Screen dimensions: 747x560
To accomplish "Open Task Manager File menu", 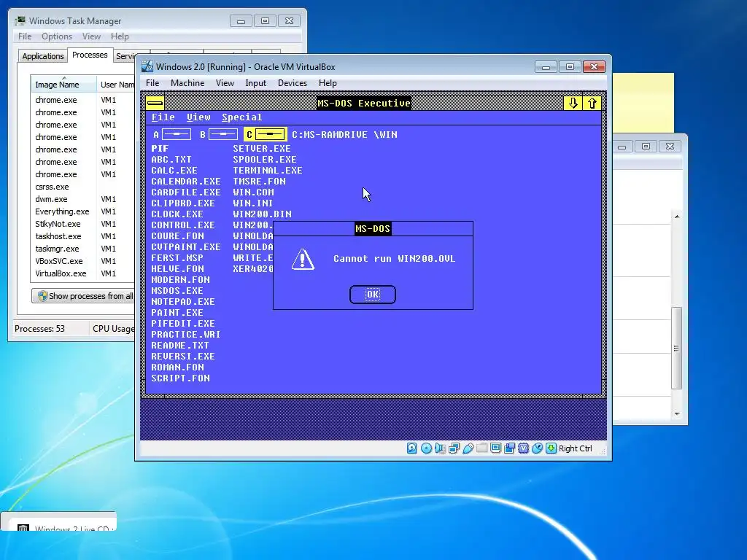I will (x=25, y=36).
